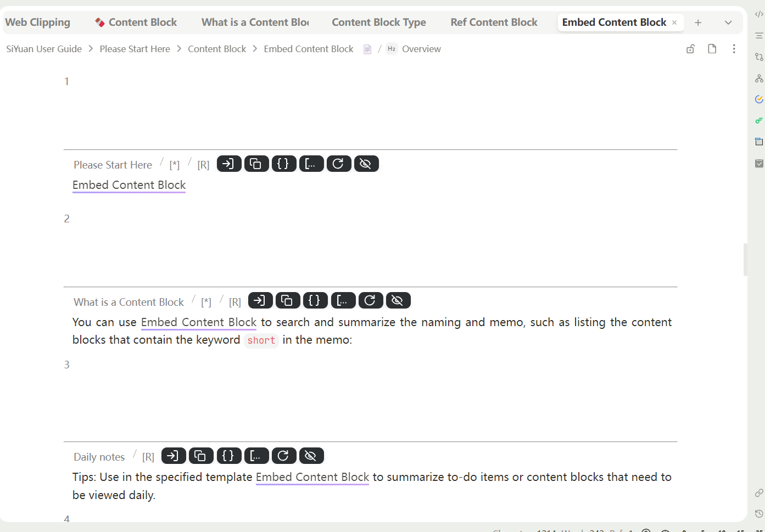
Task: Click the document page icon beside the lock
Action: pyautogui.click(x=712, y=49)
